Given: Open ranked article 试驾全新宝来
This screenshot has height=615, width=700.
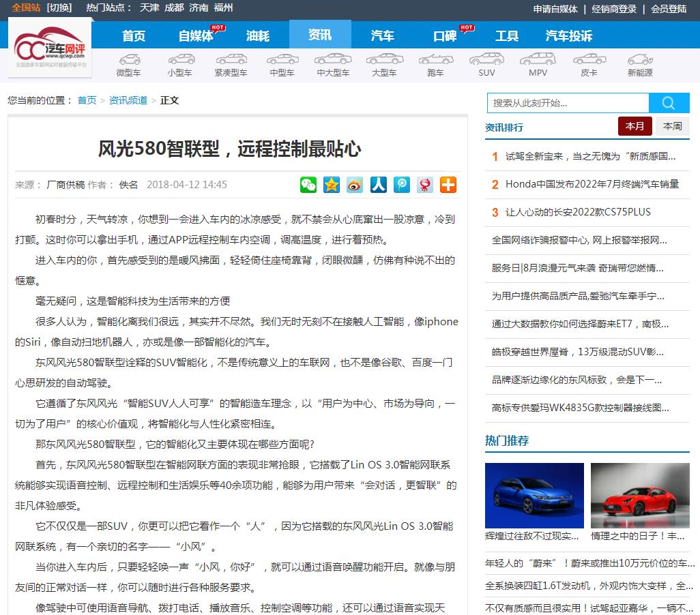Looking at the screenshot, I should [x=590, y=156].
